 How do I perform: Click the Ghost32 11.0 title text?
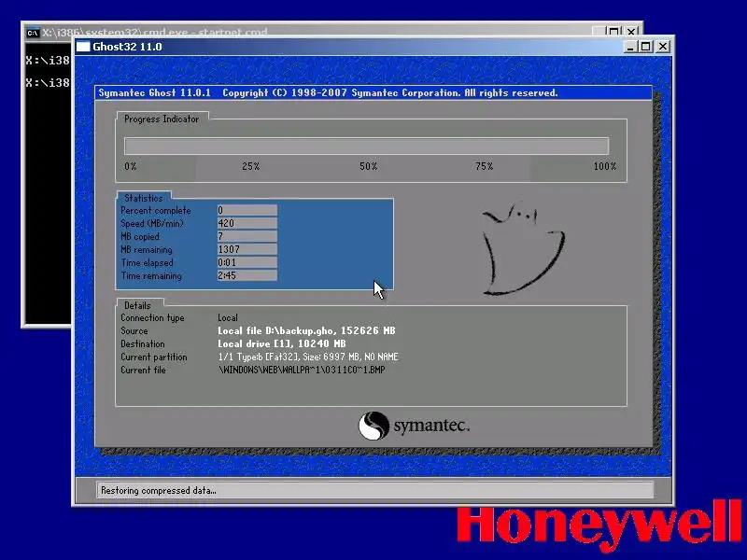pos(127,47)
